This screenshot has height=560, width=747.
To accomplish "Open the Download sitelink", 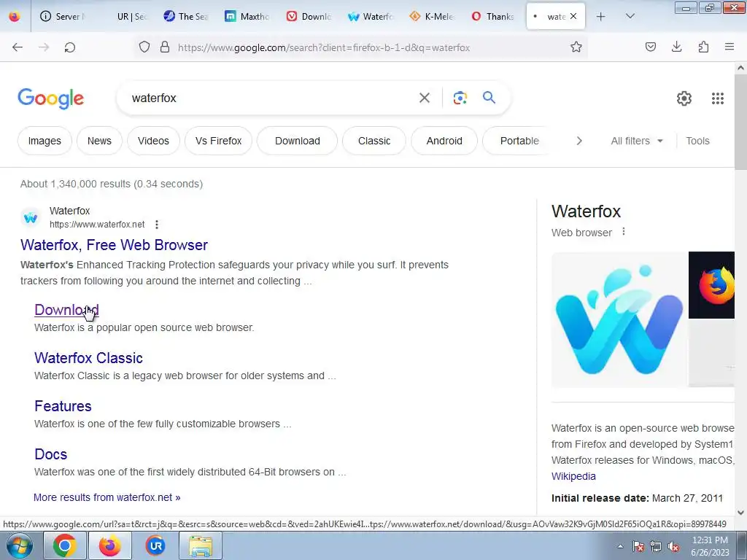I will click(x=66, y=309).
